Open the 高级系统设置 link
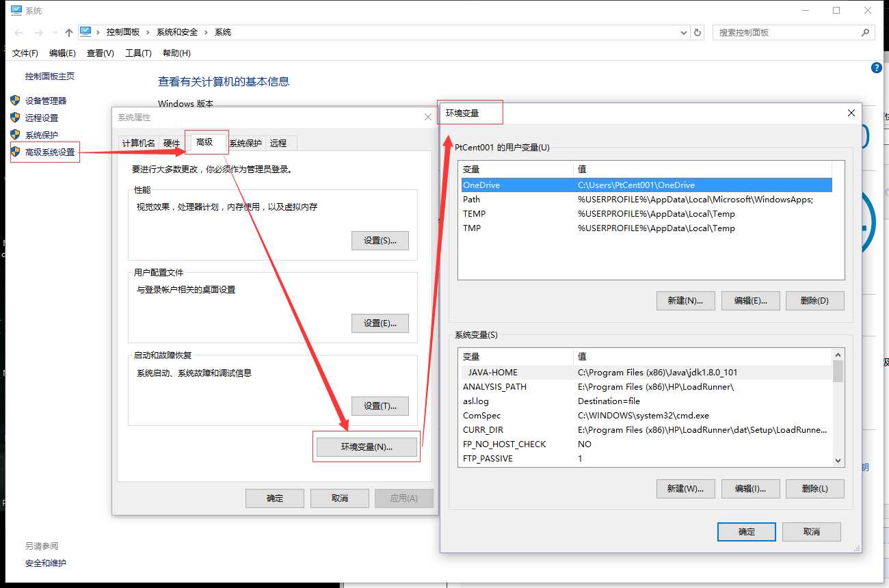 50,152
